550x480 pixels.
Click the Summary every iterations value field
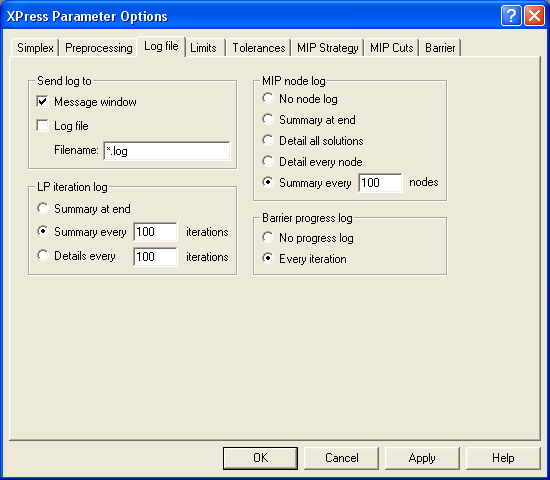tap(155, 232)
